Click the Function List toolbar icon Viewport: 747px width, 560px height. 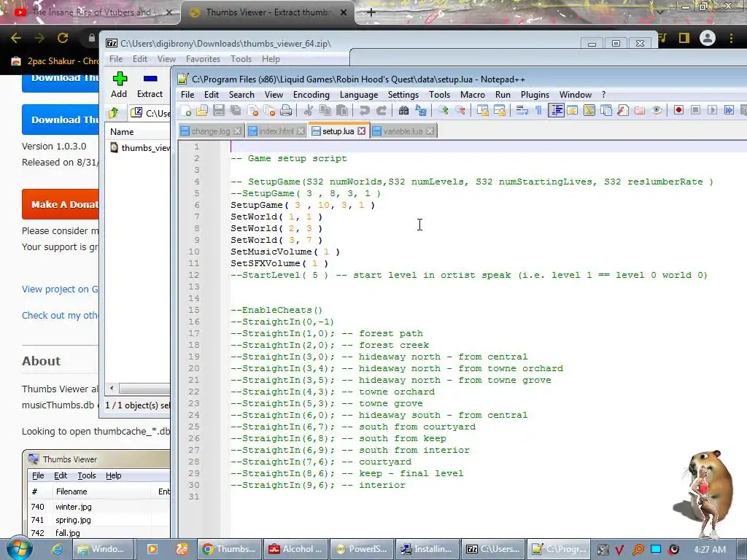click(x=623, y=111)
